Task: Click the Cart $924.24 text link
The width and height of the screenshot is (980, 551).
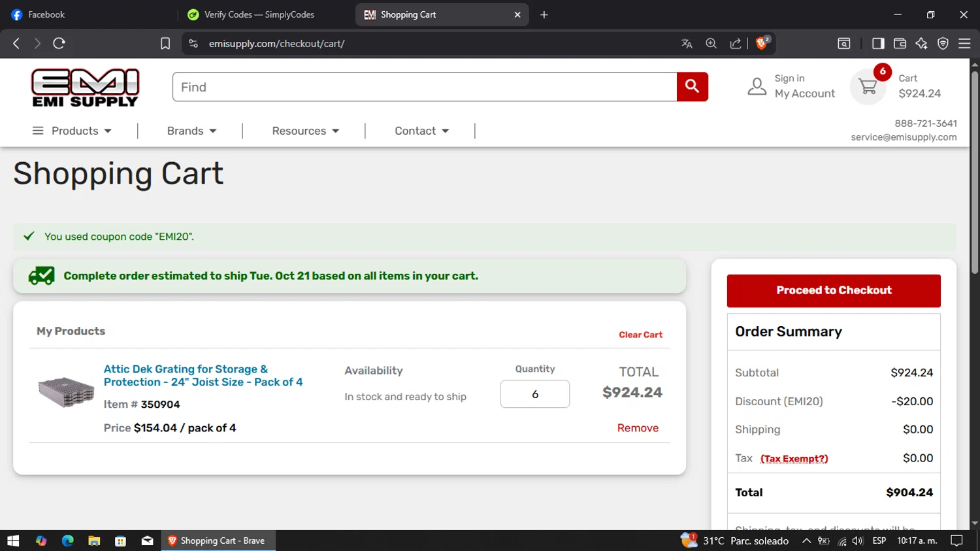Action: pos(919,86)
